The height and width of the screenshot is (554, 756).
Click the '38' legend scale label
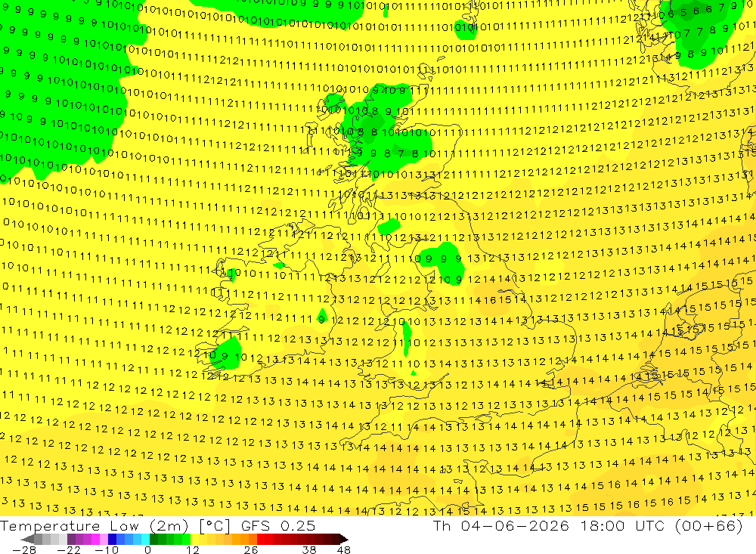coord(309,550)
